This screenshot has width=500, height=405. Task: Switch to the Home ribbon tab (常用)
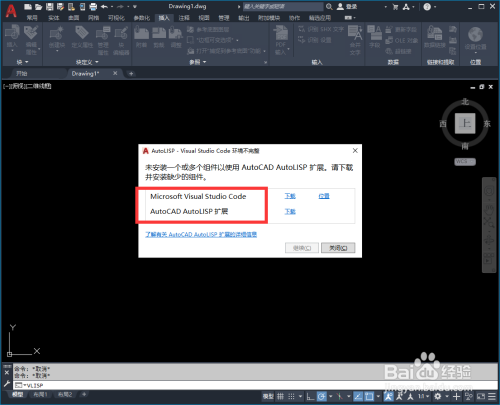pos(32,18)
